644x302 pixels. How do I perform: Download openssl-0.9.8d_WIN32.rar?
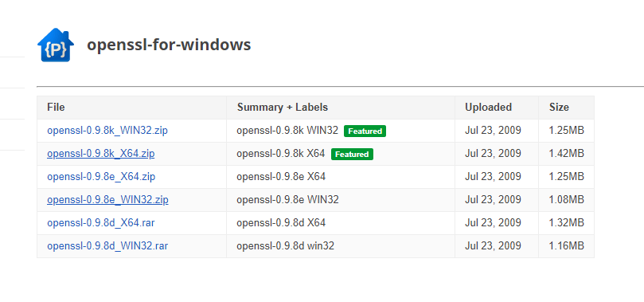107,245
